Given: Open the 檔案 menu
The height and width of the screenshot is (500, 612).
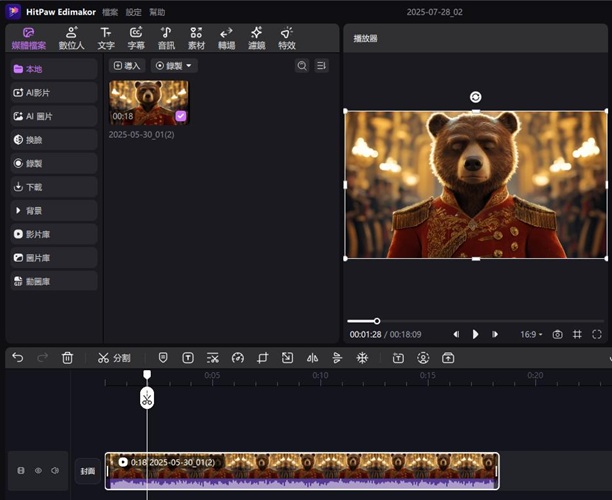Looking at the screenshot, I should [x=110, y=12].
